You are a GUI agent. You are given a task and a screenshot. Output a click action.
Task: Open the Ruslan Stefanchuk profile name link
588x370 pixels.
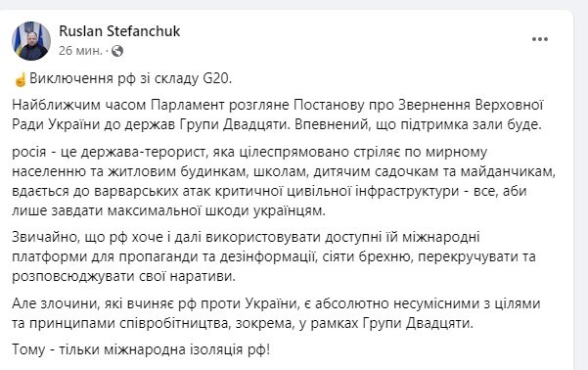tap(119, 31)
